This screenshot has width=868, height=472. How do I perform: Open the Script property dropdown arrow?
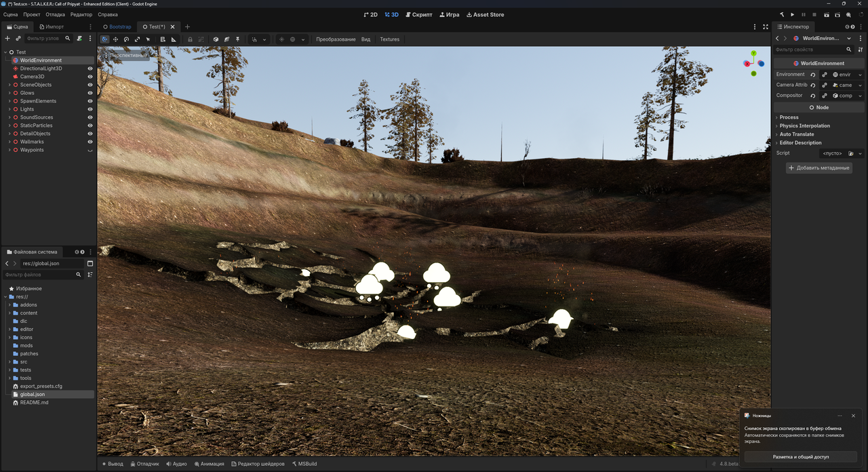(x=861, y=153)
